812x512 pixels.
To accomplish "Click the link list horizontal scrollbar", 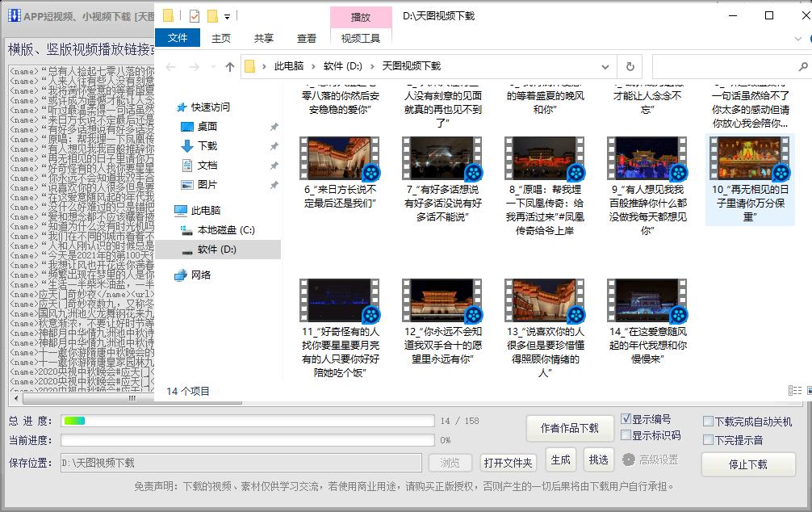I will (x=132, y=398).
